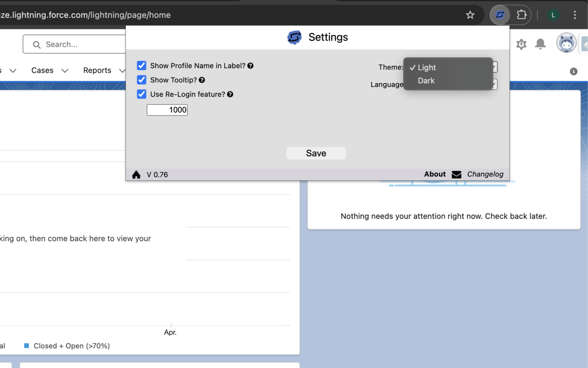Image resolution: width=588 pixels, height=368 pixels.
Task: Select Dark in the Theme dropdown
Action: point(426,80)
